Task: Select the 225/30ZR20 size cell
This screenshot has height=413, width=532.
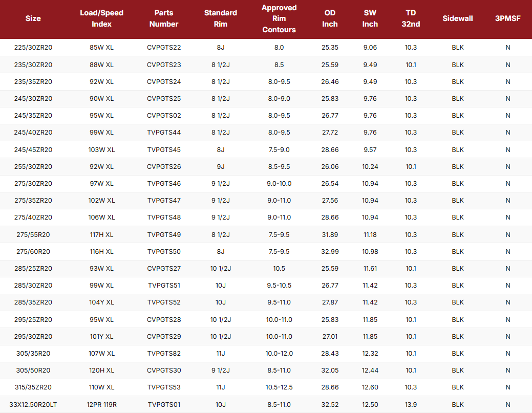Action: click(33, 48)
